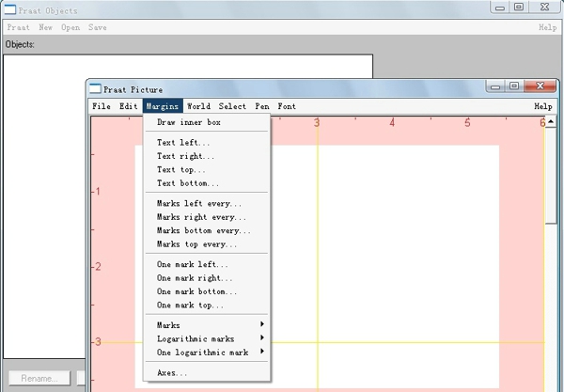
Task: Open the Pen menu in Picture window
Action: (x=261, y=106)
